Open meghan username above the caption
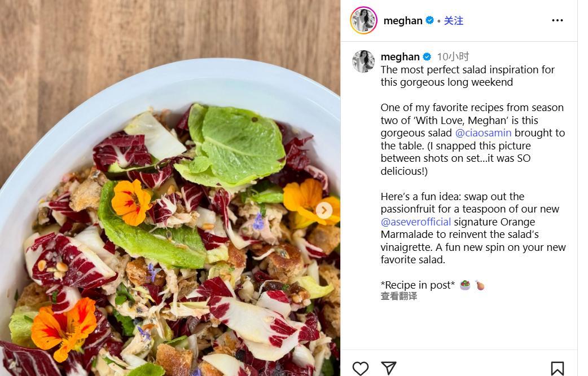 400,57
